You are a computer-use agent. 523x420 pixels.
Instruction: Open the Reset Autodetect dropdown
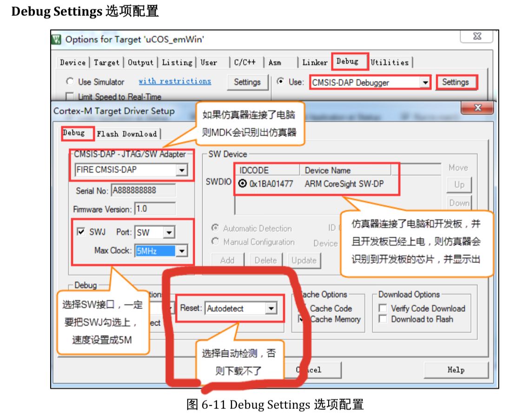coord(270,308)
